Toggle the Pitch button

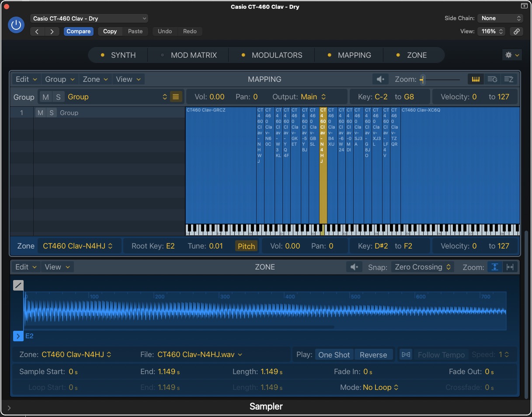(x=246, y=246)
